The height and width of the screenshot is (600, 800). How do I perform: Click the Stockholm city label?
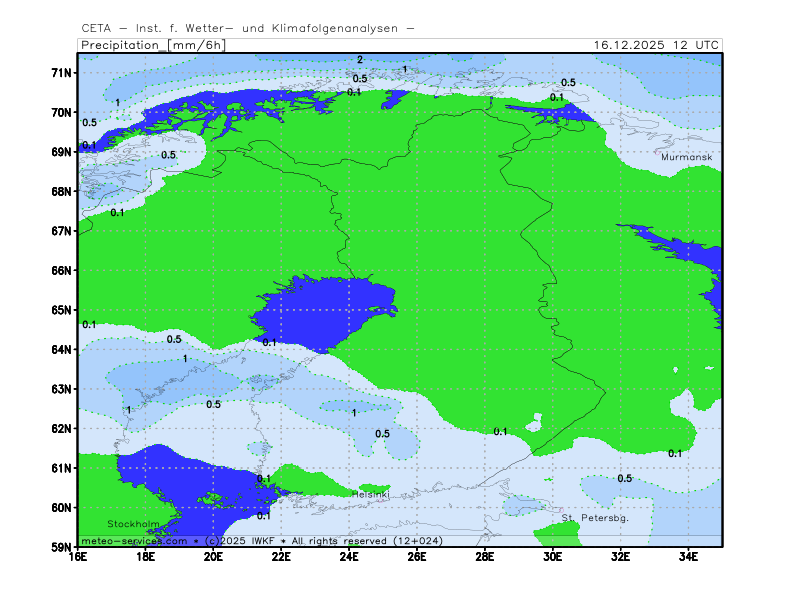click(x=133, y=524)
